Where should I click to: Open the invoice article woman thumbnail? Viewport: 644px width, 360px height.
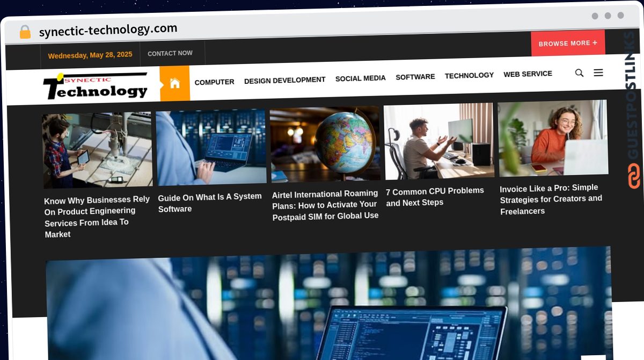(x=553, y=138)
